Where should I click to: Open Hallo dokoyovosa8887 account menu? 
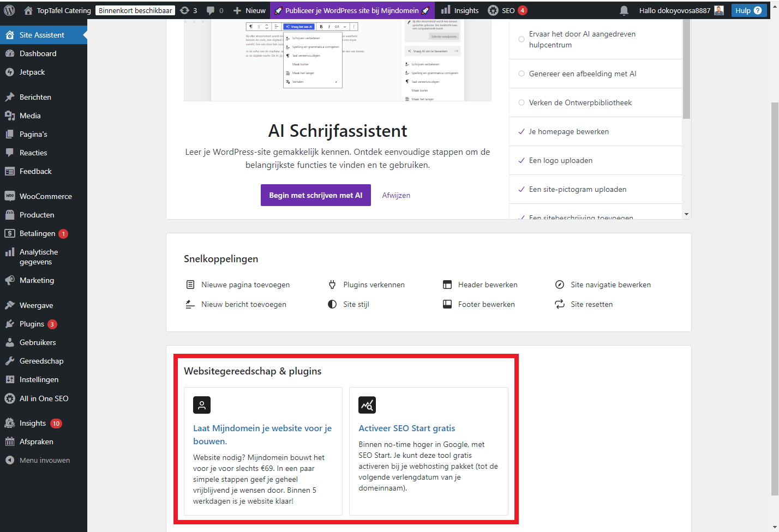click(x=681, y=10)
